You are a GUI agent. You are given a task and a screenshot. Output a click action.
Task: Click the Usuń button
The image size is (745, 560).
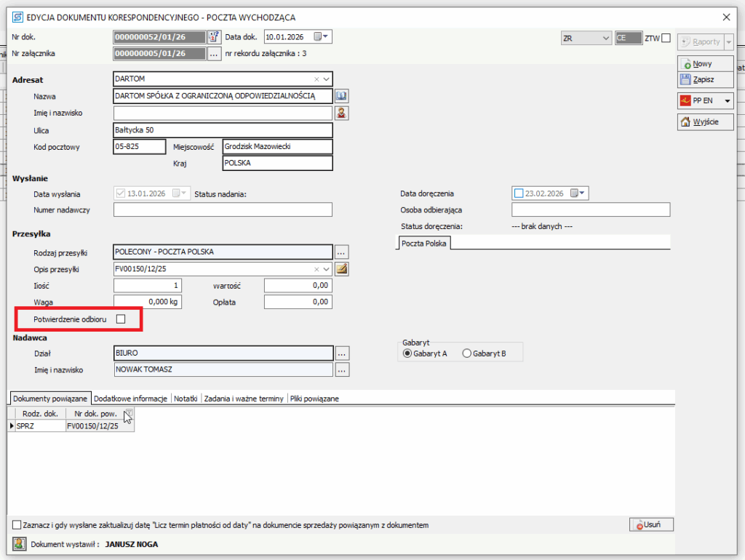tap(651, 524)
